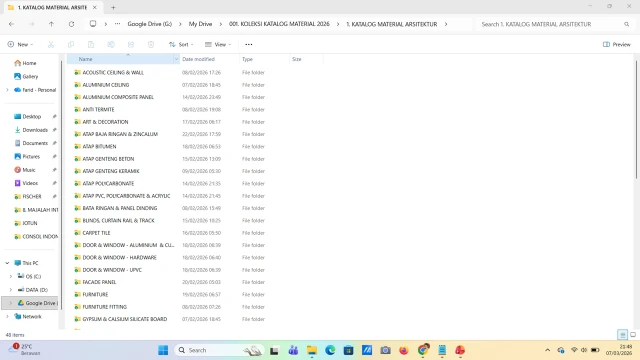Open Home in navigation pane
The width and height of the screenshot is (640, 360).
point(25,63)
